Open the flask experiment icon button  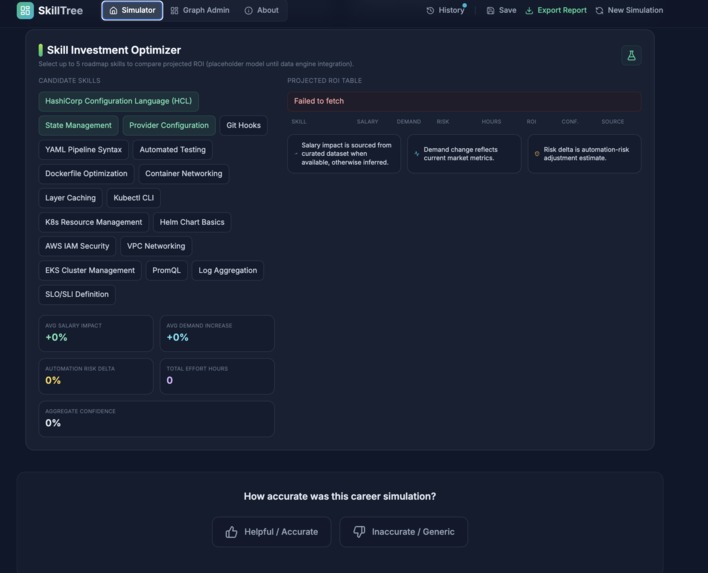coord(631,56)
